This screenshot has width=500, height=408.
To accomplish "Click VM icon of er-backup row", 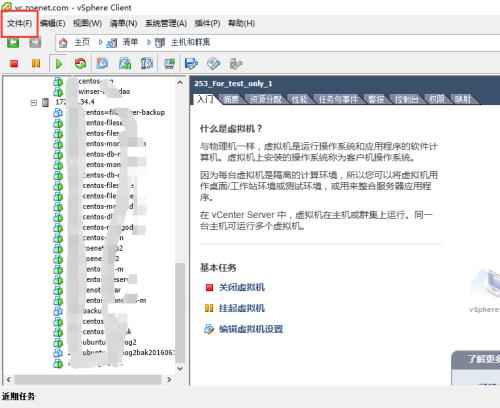I will pos(58,112).
